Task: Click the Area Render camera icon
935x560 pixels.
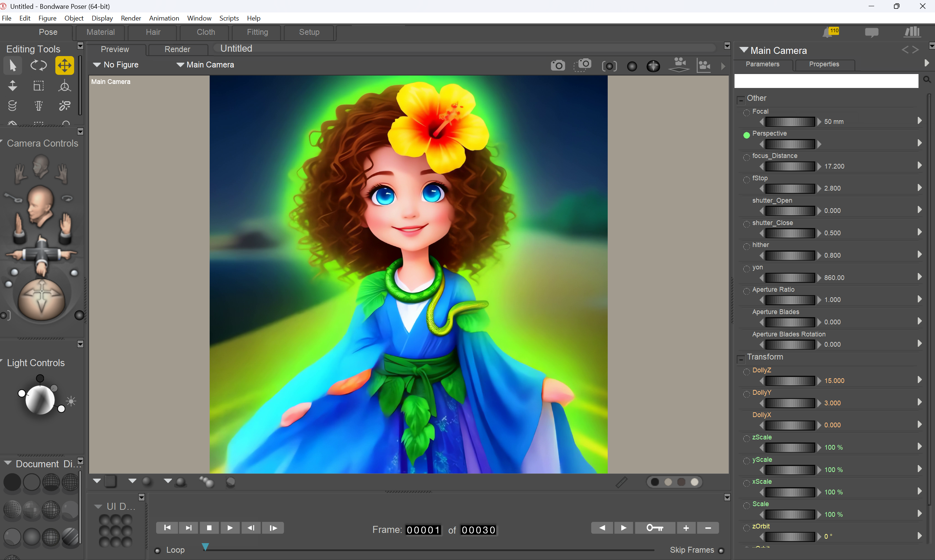Action: tap(582, 65)
